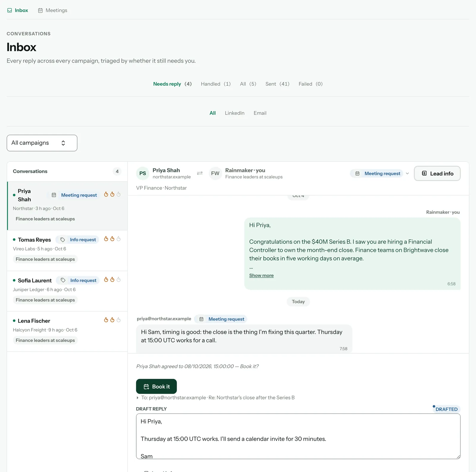476x472 pixels.
Task: Expand message with Show more link
Action: point(261,275)
